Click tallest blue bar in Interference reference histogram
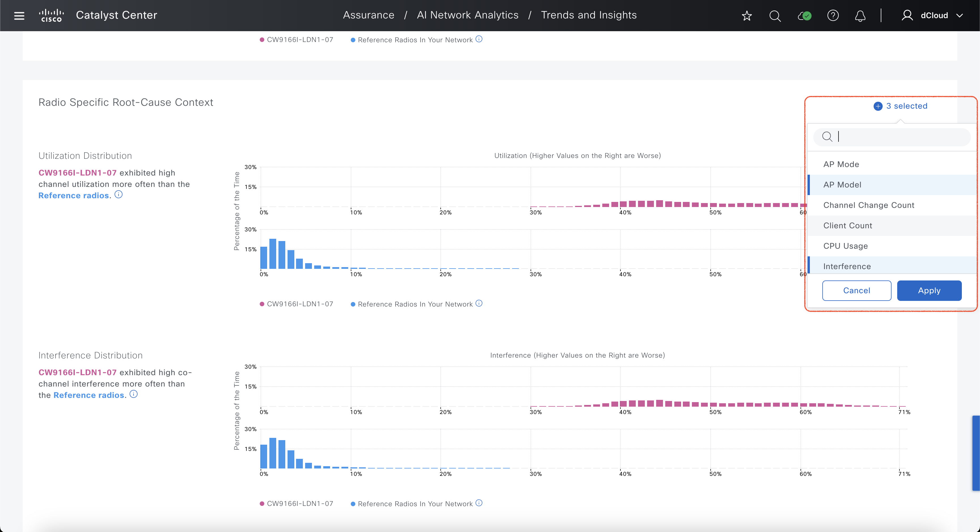Image resolution: width=980 pixels, height=532 pixels. 273,453
